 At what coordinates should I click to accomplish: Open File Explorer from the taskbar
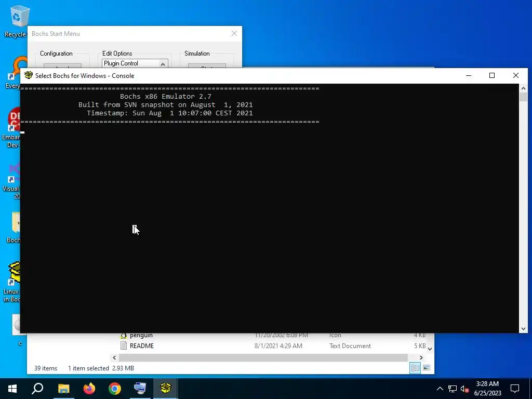(x=63, y=388)
